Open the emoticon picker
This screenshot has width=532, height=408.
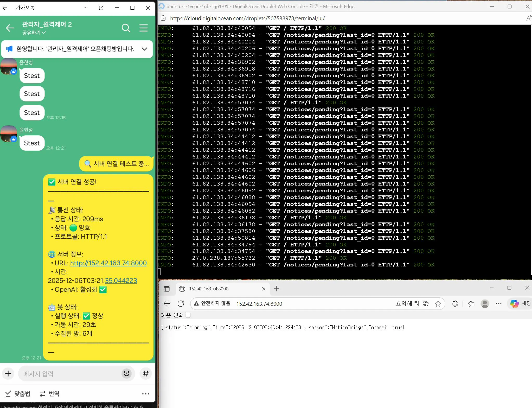[126, 374]
